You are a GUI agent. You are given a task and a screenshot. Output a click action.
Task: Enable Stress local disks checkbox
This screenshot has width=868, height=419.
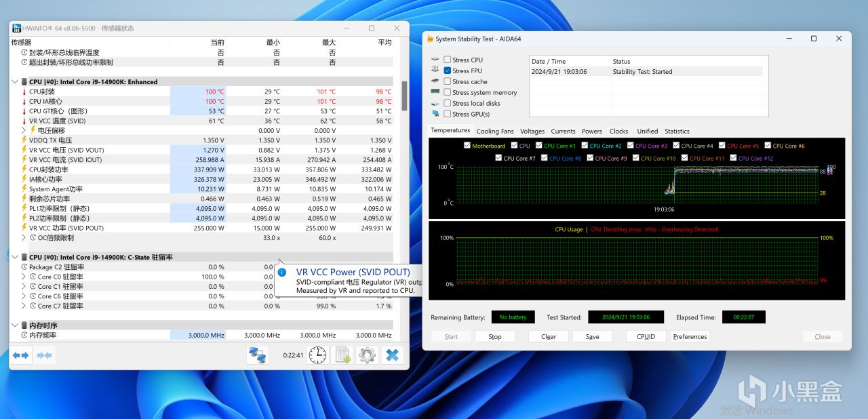(448, 103)
